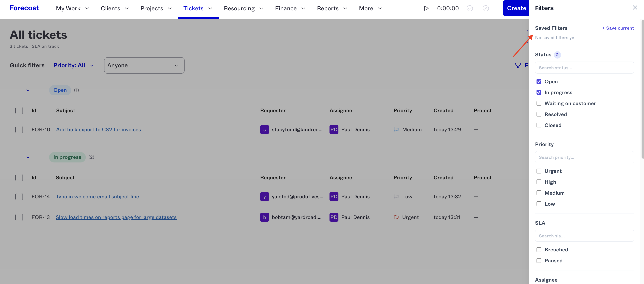Screen dimensions: 644x284
Task: Click the funnel filter icon
Action: [x=518, y=65]
